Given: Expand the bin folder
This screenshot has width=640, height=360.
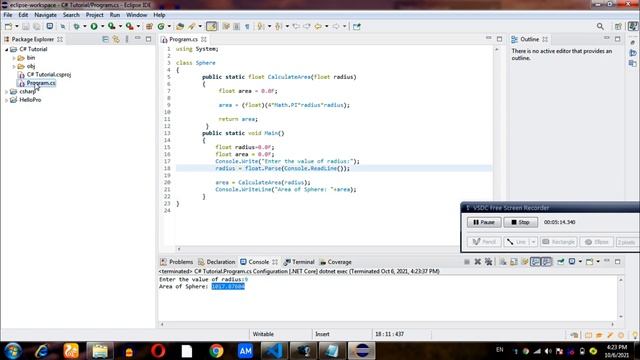Looking at the screenshot, I should pos(14,58).
